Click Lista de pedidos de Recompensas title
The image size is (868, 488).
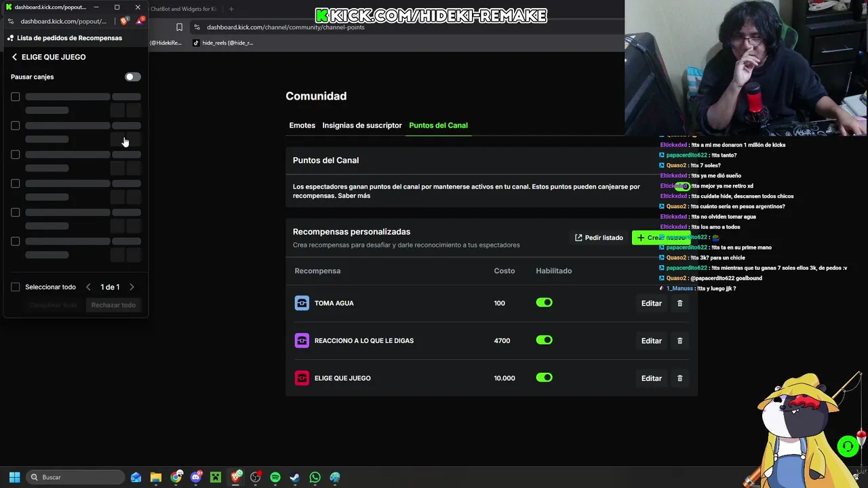[x=69, y=38]
